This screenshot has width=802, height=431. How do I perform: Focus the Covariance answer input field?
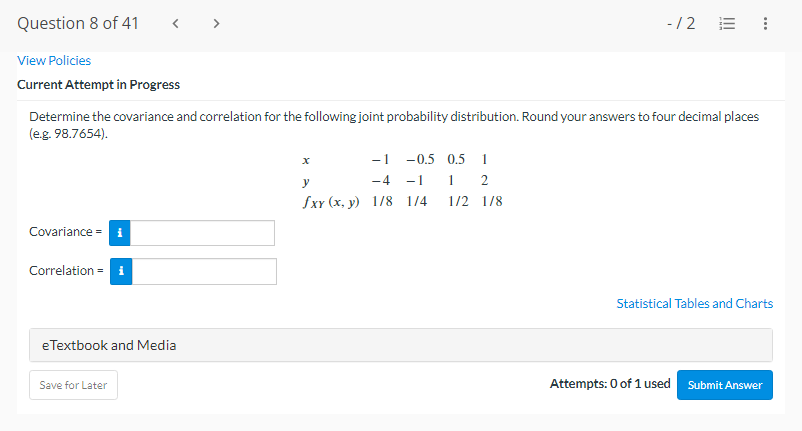pos(203,233)
